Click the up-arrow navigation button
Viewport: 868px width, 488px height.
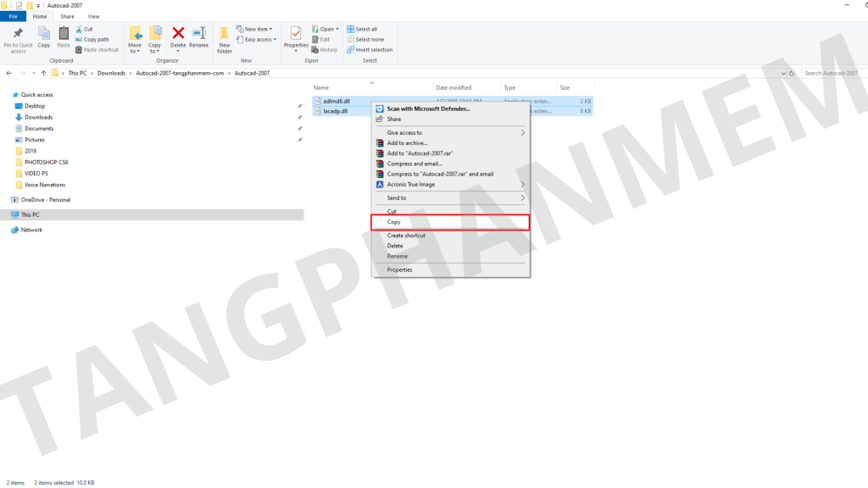point(43,74)
